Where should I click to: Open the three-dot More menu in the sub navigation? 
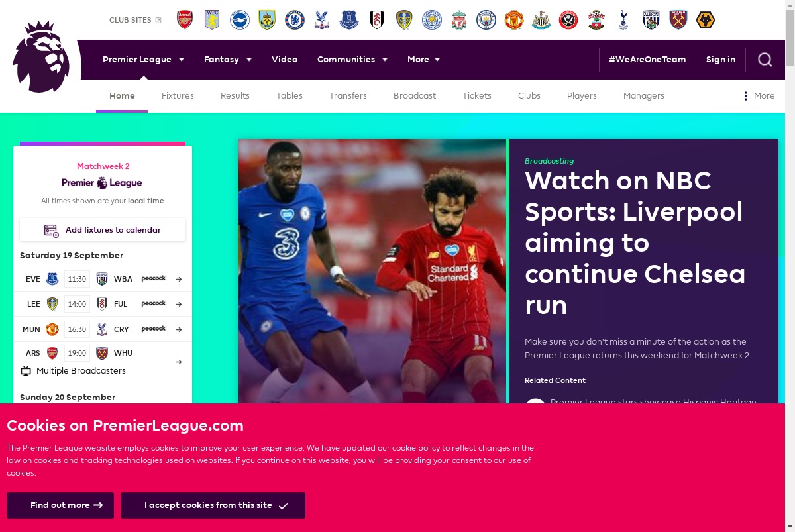(759, 96)
